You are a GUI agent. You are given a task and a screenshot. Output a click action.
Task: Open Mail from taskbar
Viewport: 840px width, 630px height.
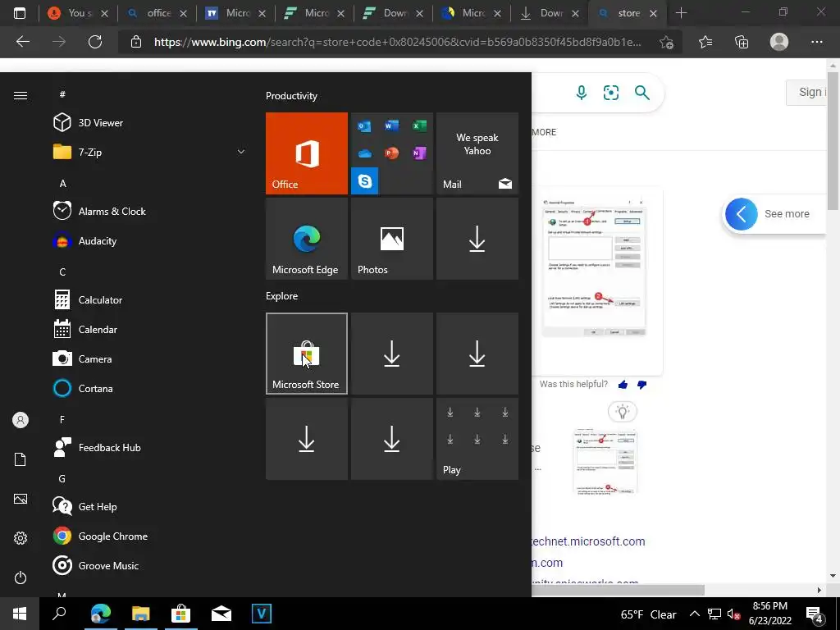coord(221,614)
